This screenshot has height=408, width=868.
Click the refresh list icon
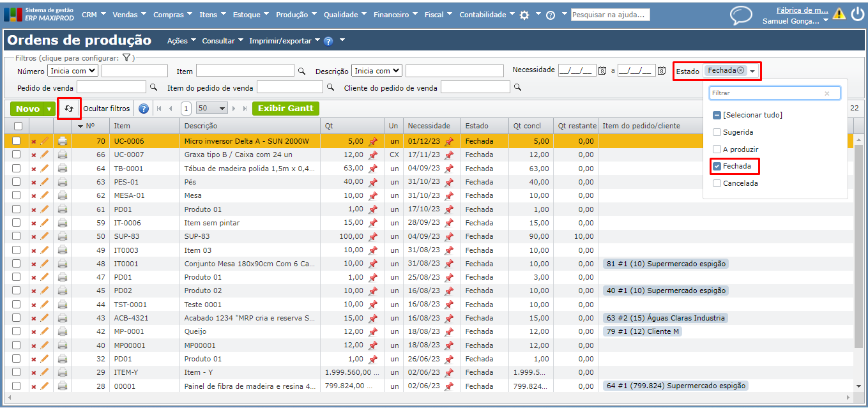(69, 109)
